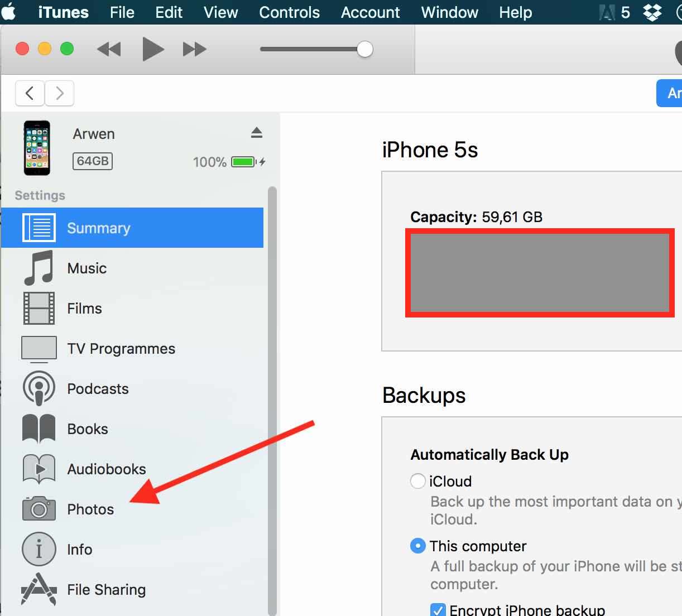The width and height of the screenshot is (682, 616).
Task: Click the Arwen iPhone device thumbnail
Action: pos(37,148)
